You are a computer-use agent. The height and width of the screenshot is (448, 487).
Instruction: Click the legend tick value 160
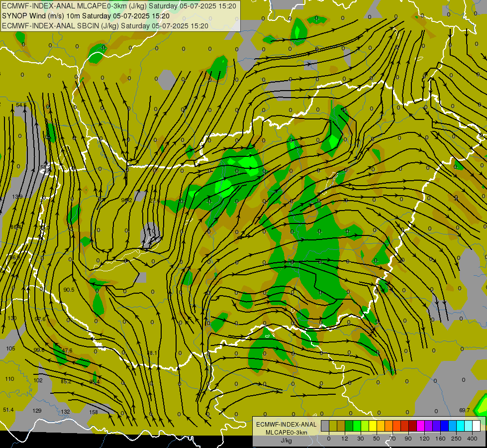440,439
